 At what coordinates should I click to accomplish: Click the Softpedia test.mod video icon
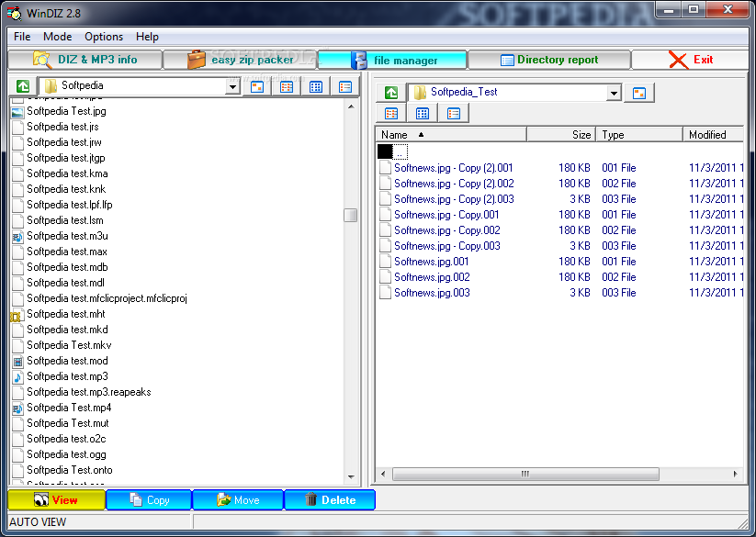(x=17, y=362)
